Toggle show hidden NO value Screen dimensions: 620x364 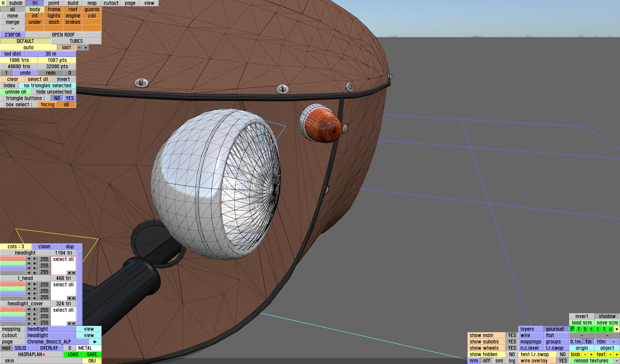pyautogui.click(x=512, y=354)
